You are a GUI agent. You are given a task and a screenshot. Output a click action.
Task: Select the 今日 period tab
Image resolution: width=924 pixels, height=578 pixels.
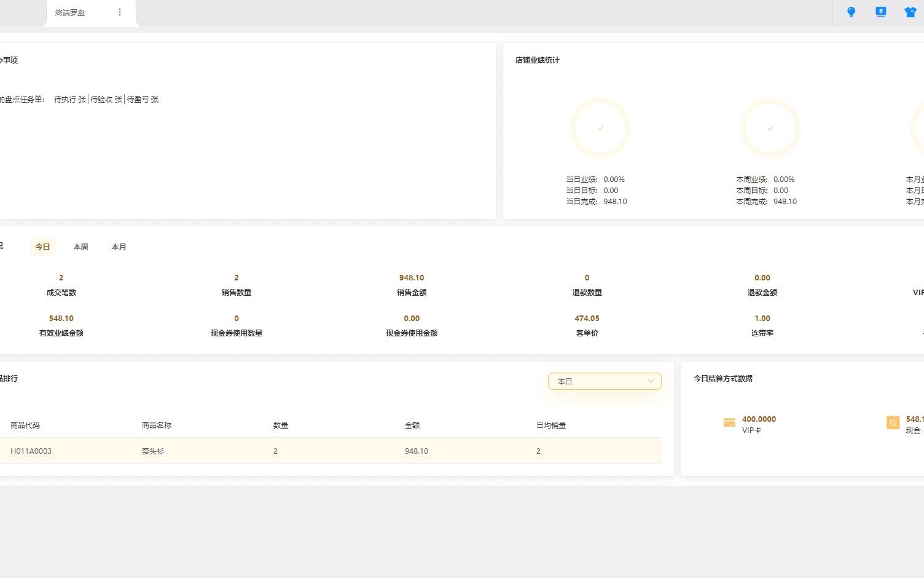42,247
